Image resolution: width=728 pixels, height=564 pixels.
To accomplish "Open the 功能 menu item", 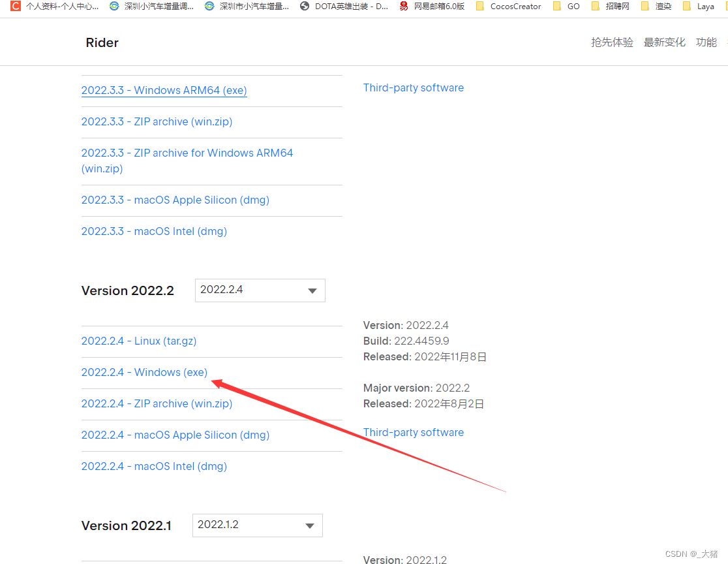I will coord(706,42).
